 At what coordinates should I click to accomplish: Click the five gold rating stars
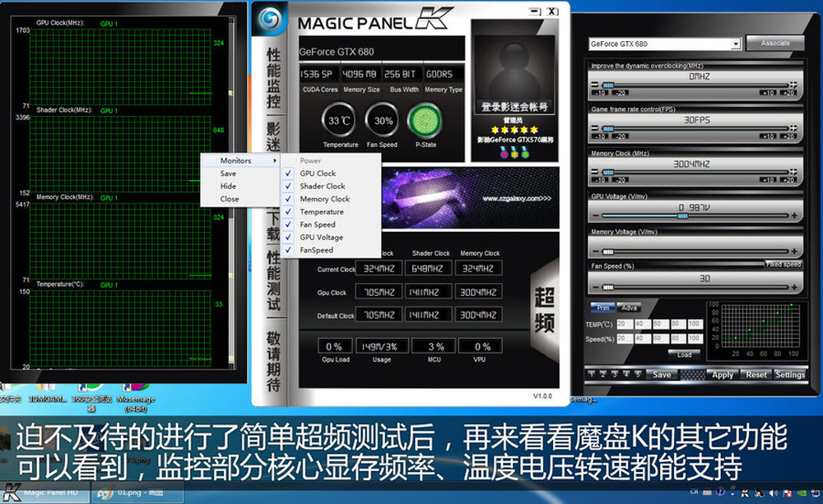pos(514,130)
